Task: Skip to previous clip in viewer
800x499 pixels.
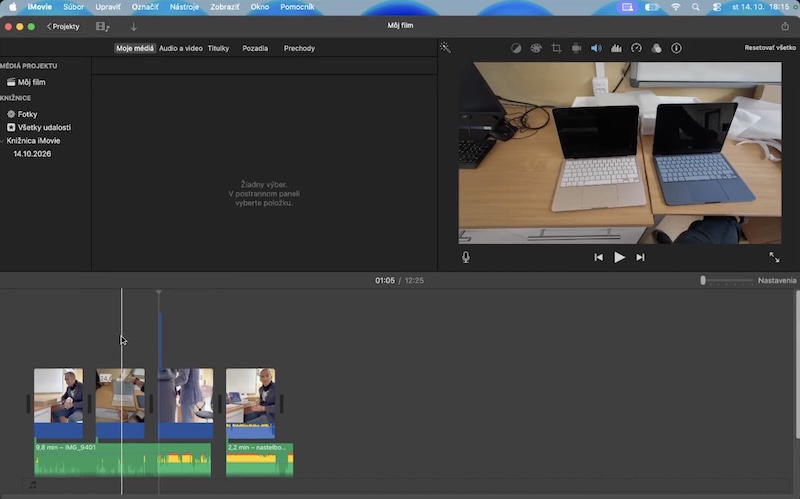Action: [x=598, y=257]
